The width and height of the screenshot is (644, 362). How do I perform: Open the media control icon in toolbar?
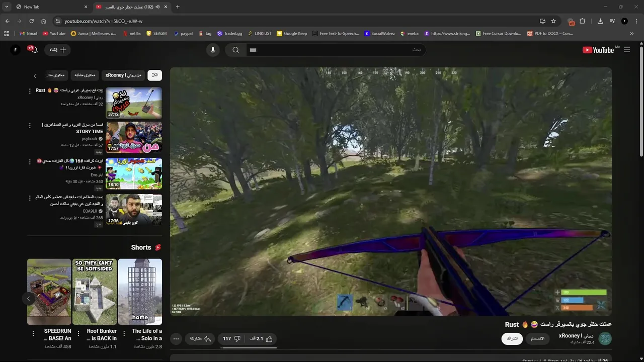pos(612,21)
